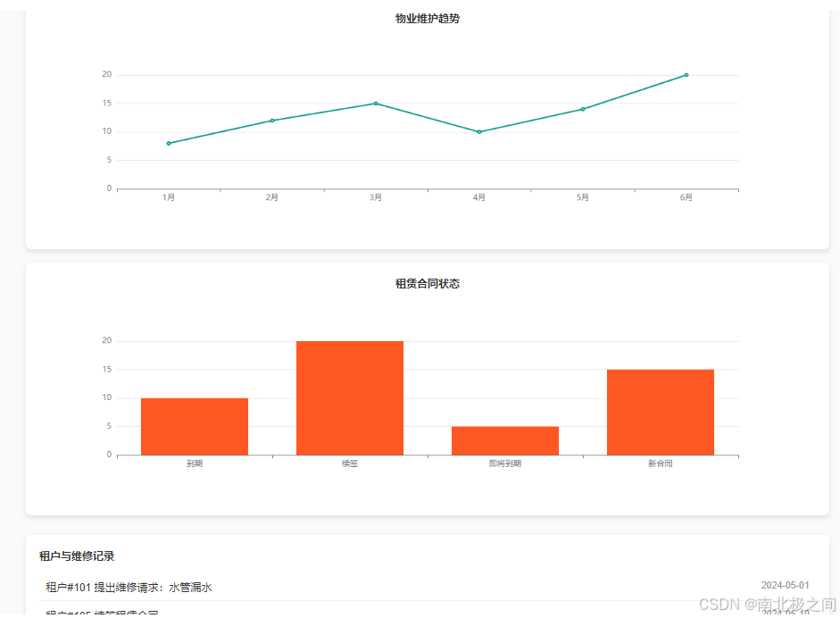The image size is (840, 618).
Task: Select the 租户#101 提出维修请求 record row
Action: pos(428,588)
